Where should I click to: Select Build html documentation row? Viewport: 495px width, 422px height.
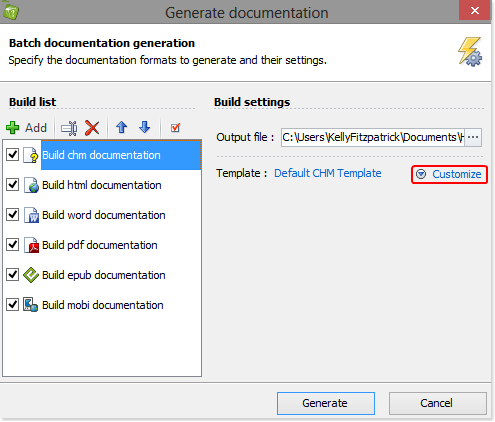coord(102,185)
